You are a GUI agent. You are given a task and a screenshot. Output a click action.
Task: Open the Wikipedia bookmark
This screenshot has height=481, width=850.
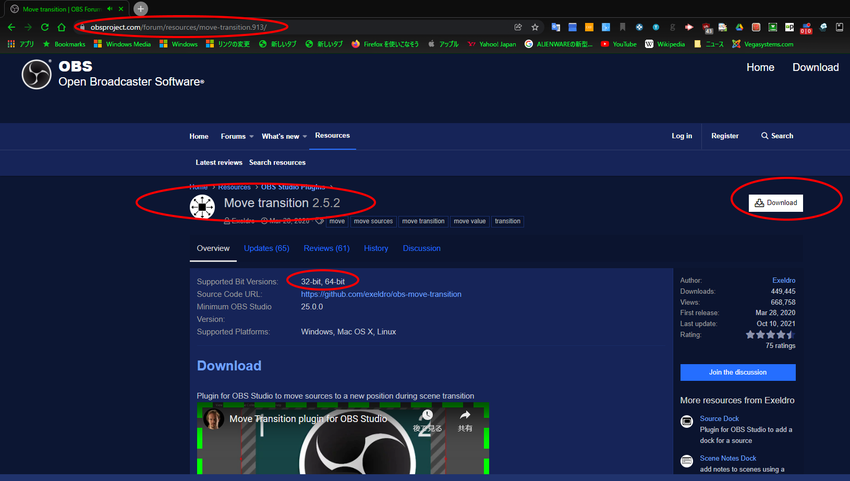665,44
